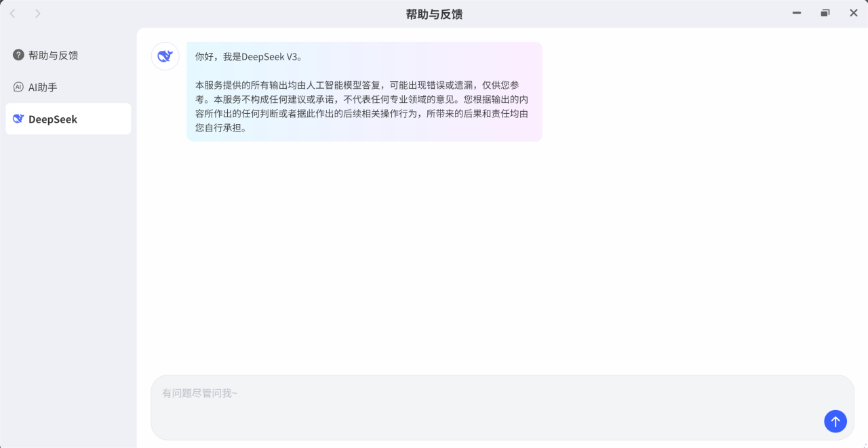Close the 帮助与反馈 window

click(854, 13)
